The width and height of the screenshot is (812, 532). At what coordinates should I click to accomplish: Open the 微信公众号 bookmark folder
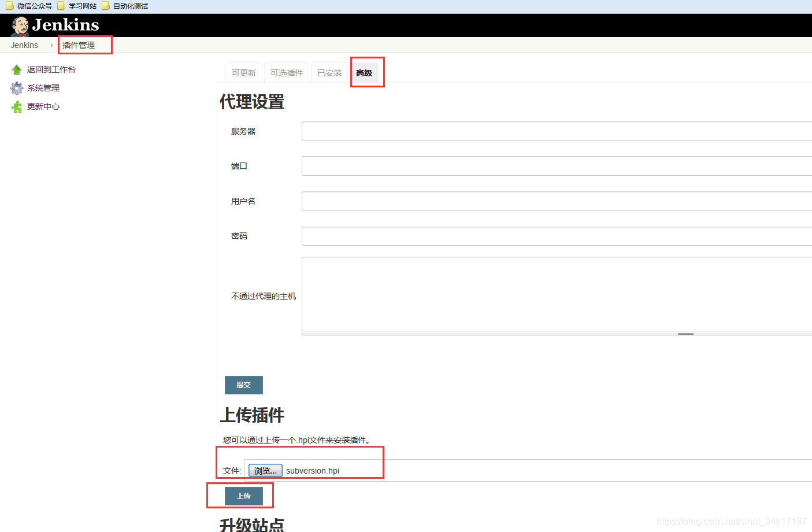click(29, 6)
